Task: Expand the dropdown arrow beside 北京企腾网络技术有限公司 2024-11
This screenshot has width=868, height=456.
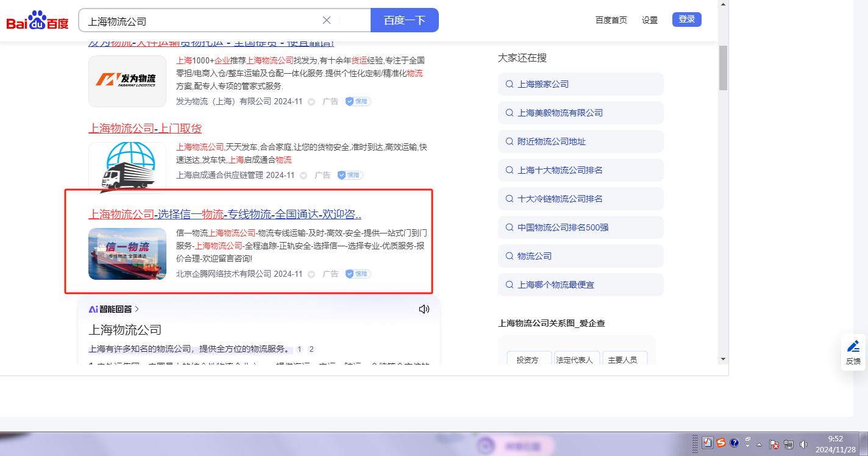Action: [x=311, y=274]
